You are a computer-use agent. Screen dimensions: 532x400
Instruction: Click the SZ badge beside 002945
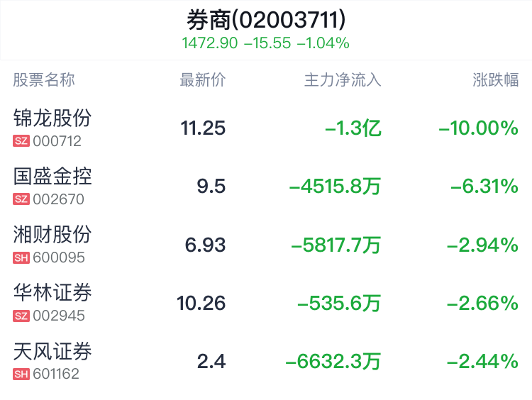point(21,316)
